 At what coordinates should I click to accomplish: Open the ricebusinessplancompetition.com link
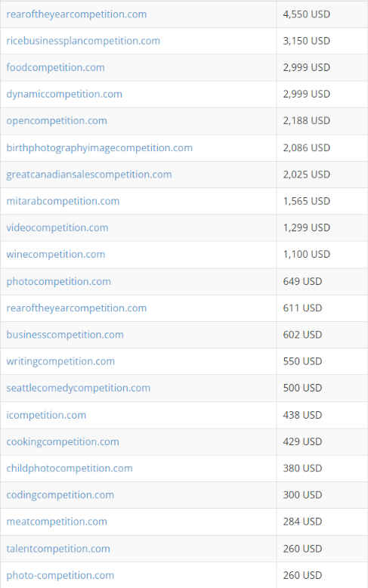click(x=83, y=41)
